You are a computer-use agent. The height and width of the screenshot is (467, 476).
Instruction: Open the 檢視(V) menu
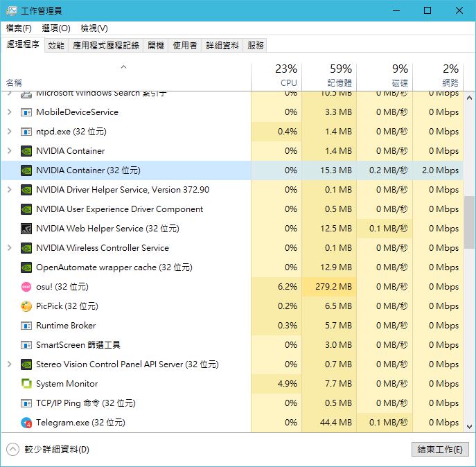[x=94, y=28]
